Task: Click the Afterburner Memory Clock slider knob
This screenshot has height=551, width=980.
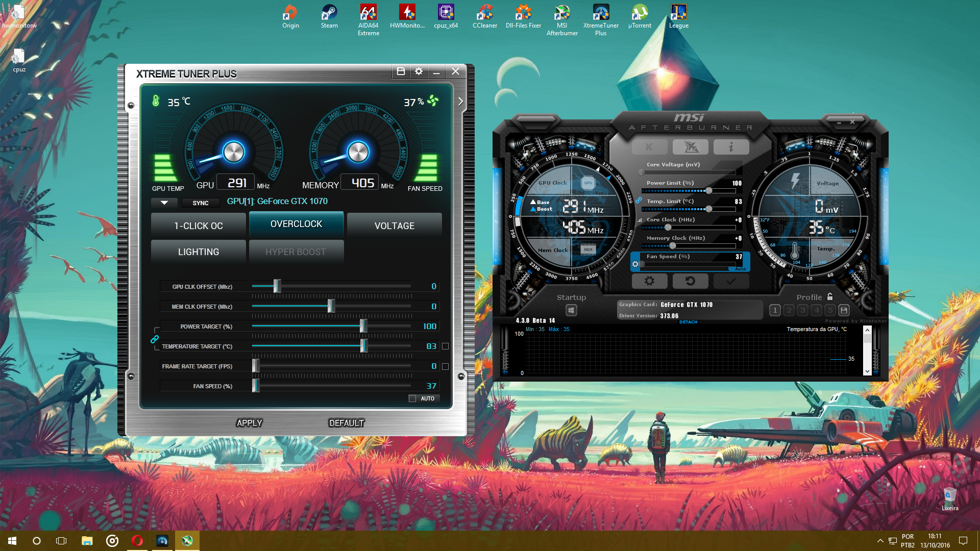Action: tap(672, 246)
